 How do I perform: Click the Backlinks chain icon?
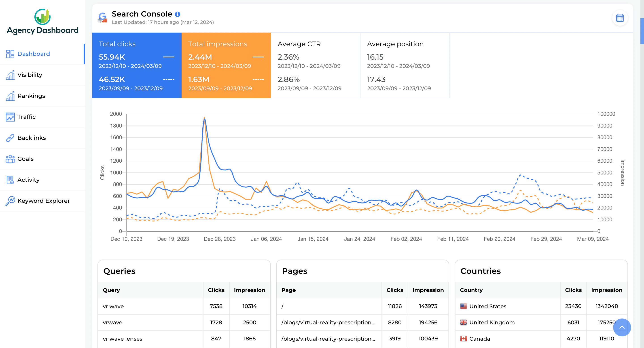[x=10, y=138]
